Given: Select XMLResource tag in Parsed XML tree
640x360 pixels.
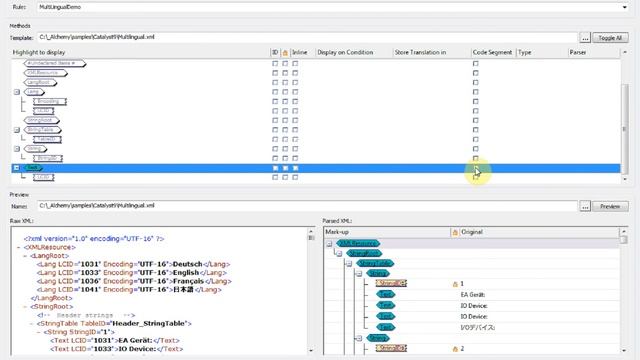Looking at the screenshot, I should pos(358,244).
